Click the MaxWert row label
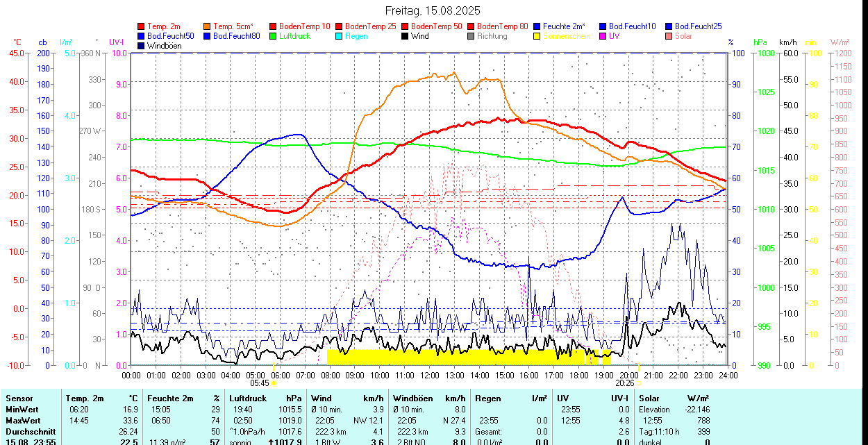The height and width of the screenshot is (445, 868). coord(24,421)
